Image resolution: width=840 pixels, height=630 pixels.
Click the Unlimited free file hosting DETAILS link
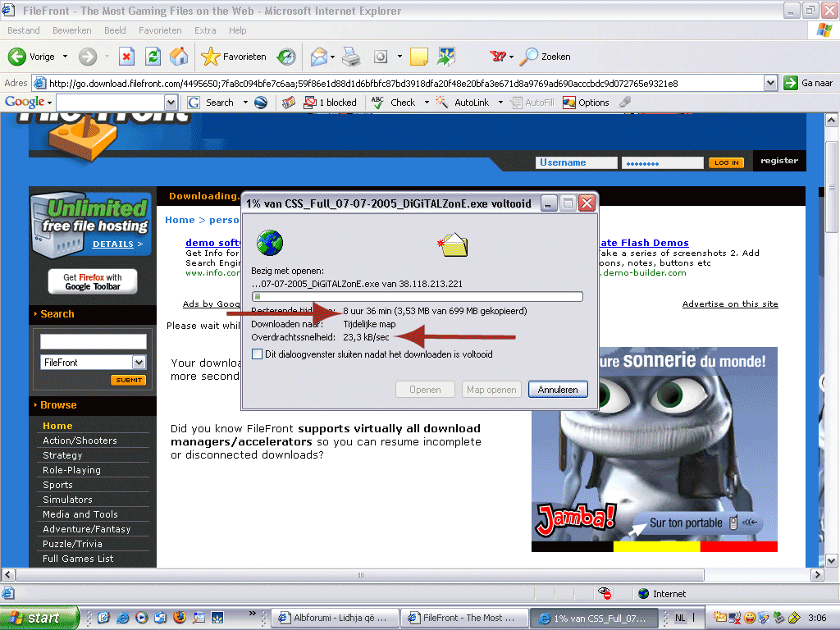pos(117,244)
